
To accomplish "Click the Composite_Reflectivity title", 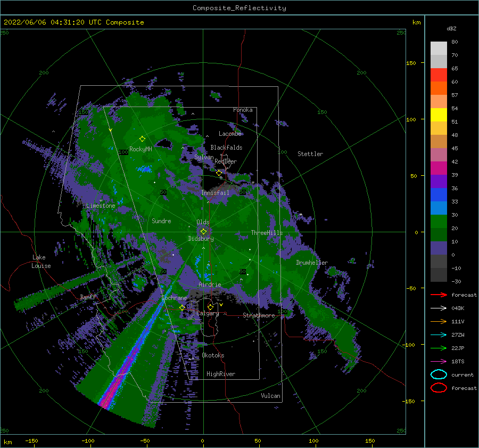I will pyautogui.click(x=240, y=8).
